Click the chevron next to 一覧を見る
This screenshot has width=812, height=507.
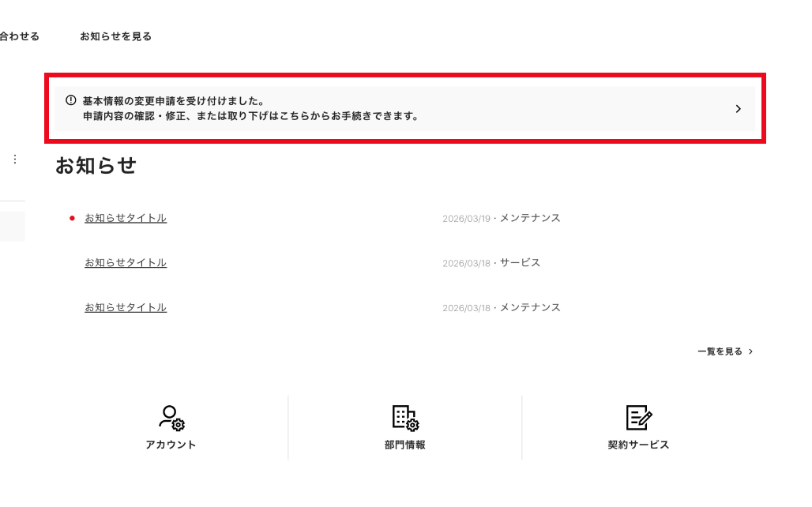tap(751, 351)
